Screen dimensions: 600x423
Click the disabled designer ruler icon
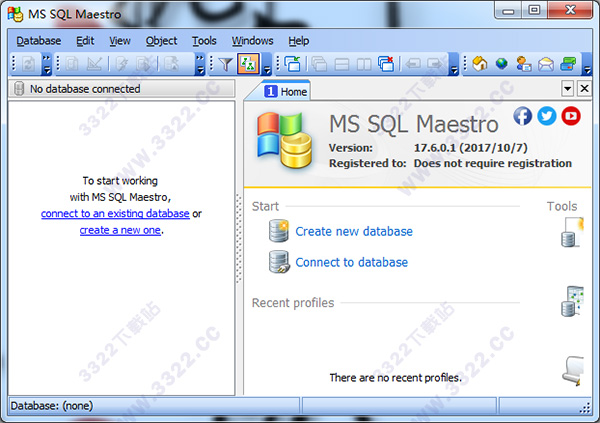[94, 64]
